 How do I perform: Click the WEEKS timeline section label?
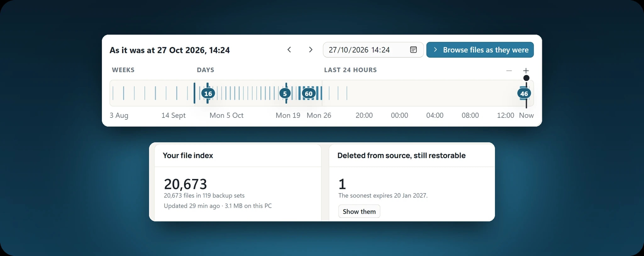123,70
